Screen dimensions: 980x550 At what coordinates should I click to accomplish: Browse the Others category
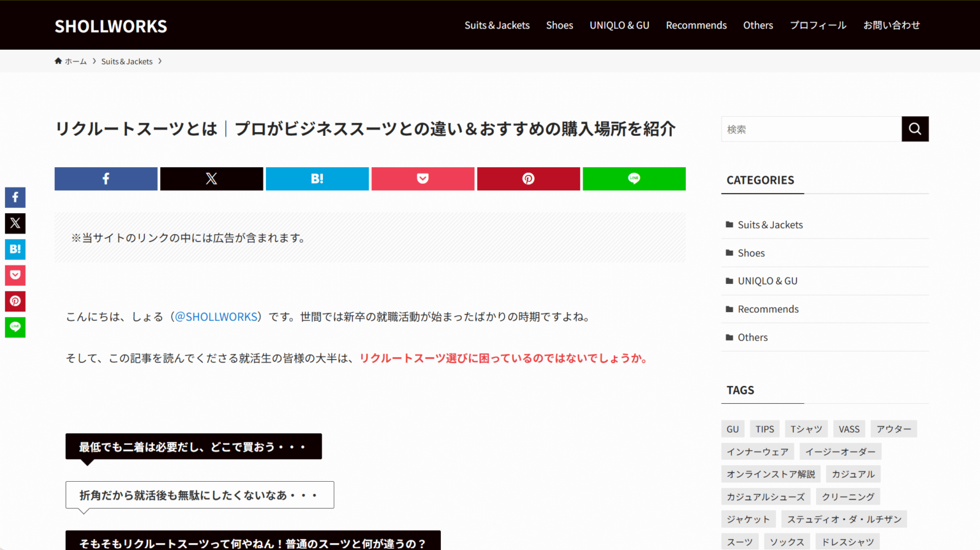tap(753, 337)
